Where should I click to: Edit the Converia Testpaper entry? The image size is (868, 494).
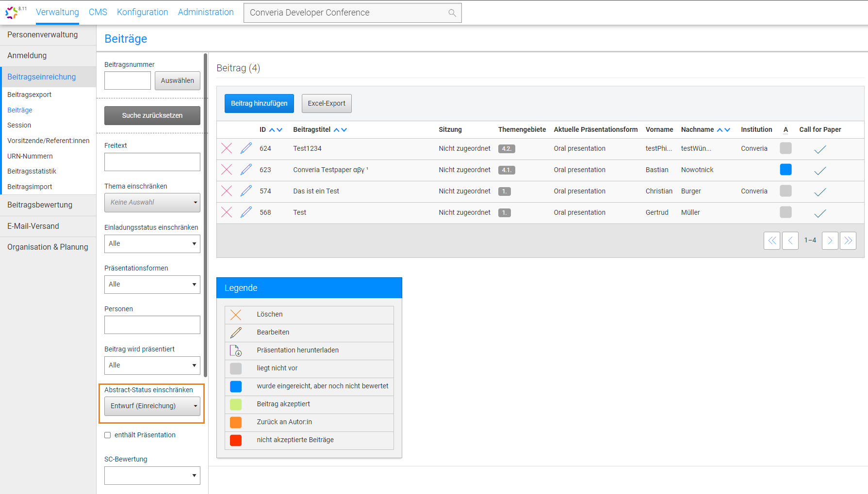[246, 170]
